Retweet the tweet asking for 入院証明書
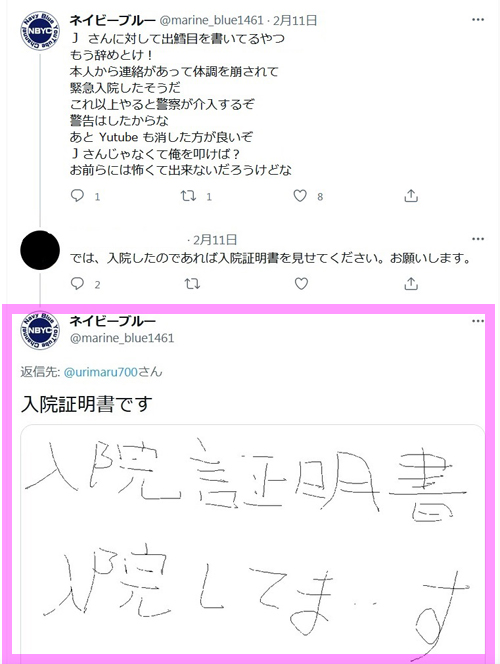500x664 pixels. (x=192, y=284)
